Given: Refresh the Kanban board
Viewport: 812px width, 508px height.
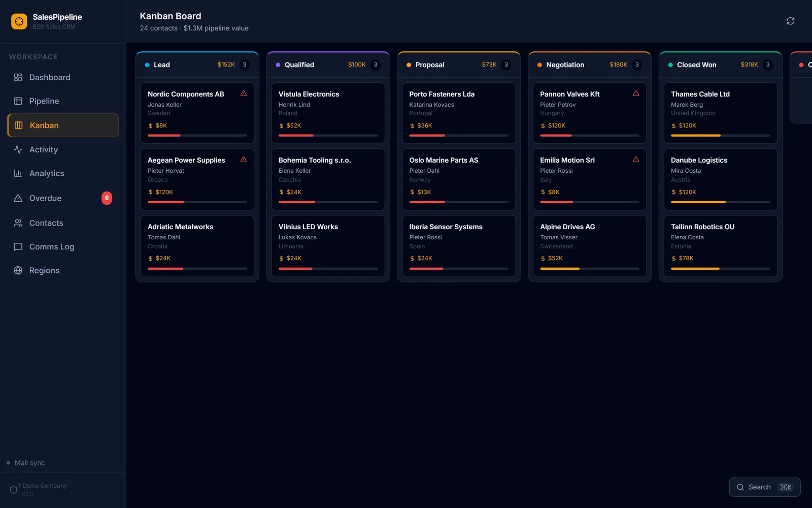Looking at the screenshot, I should click(790, 21).
